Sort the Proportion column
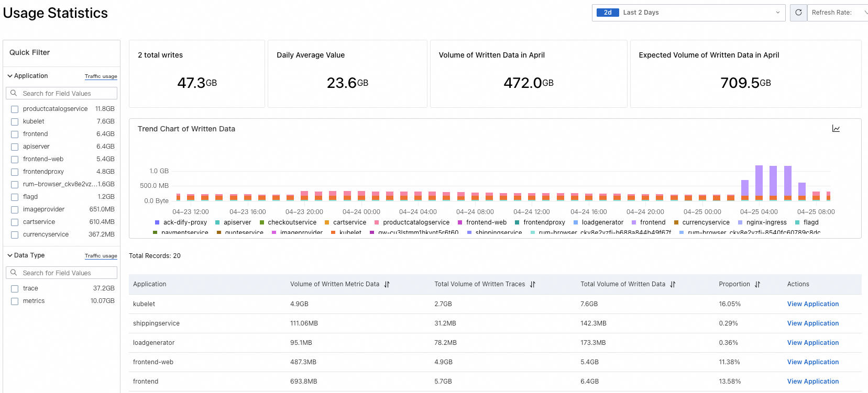The image size is (868, 393). point(757,284)
